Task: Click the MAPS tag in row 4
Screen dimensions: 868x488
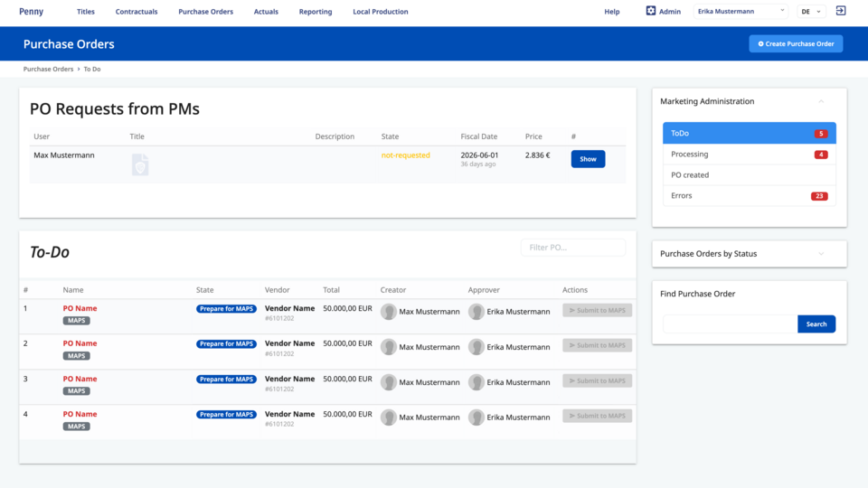Action: click(76, 426)
